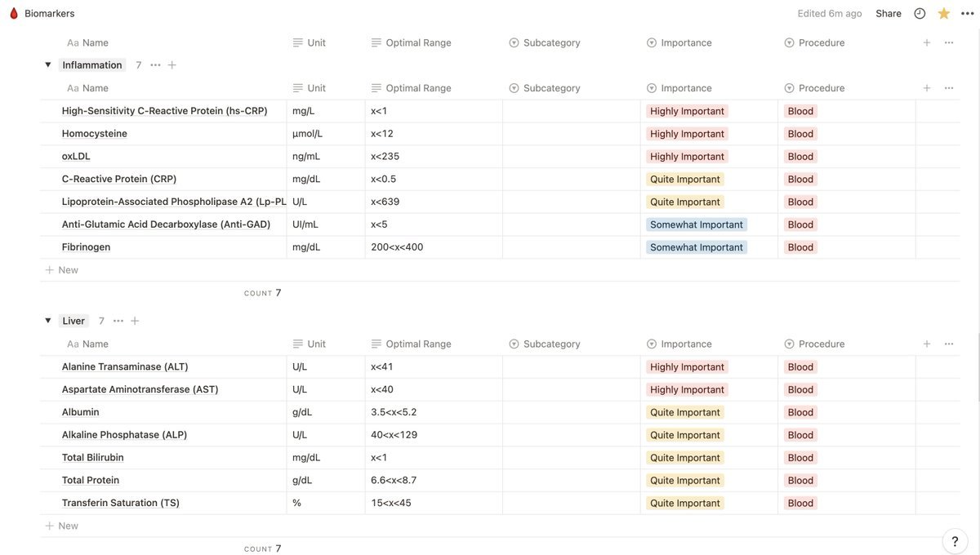
Task: Click the Quite Important tag for Total Bilirubin
Action: click(x=685, y=458)
